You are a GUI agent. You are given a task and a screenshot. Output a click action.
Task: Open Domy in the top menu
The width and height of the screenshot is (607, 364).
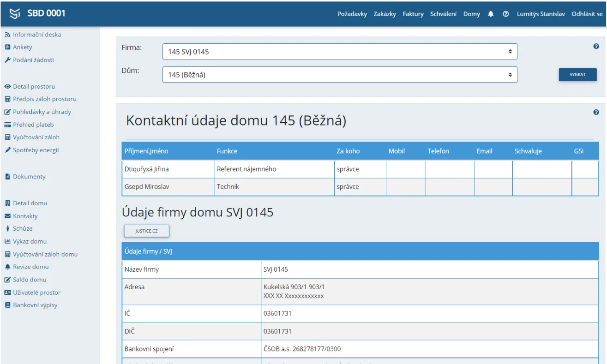472,14
